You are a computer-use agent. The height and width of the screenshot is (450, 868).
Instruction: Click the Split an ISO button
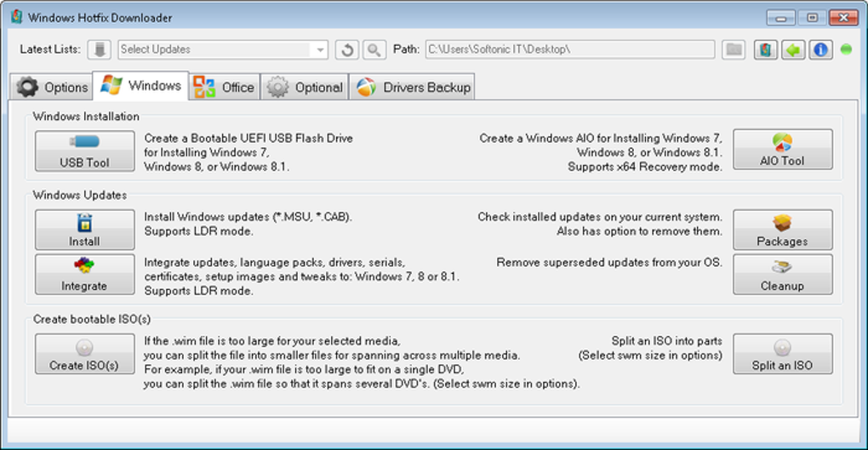(783, 354)
